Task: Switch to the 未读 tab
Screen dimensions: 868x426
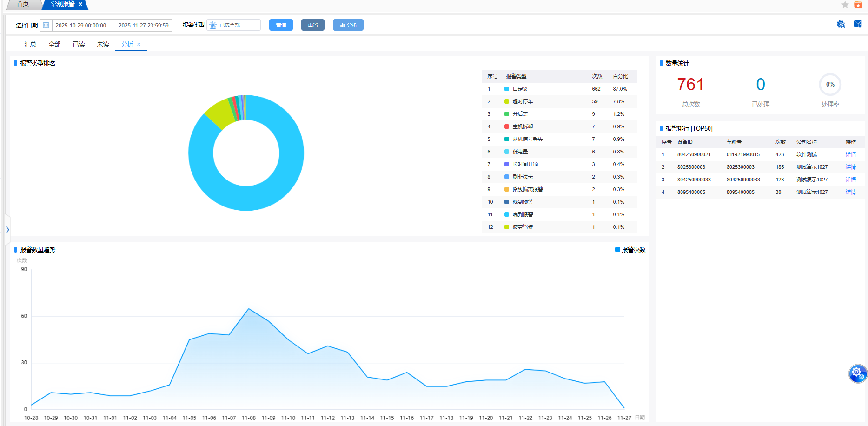Action: pyautogui.click(x=103, y=44)
